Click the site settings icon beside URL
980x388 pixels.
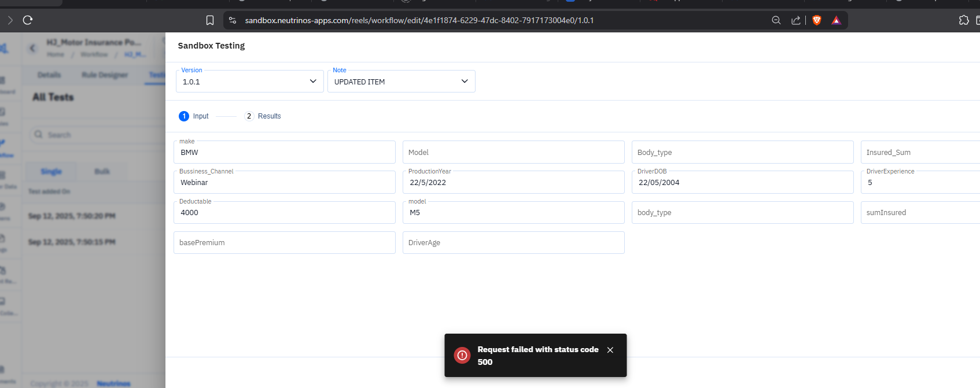point(233,20)
